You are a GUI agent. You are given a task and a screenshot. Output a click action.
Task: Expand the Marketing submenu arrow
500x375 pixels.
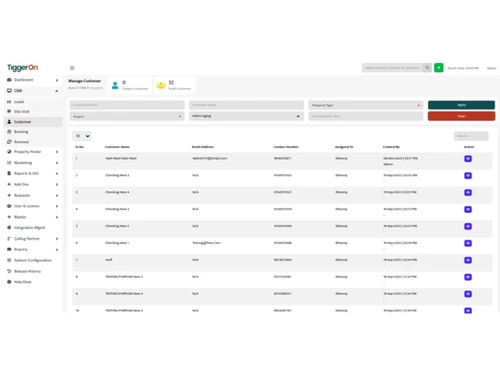[57, 163]
